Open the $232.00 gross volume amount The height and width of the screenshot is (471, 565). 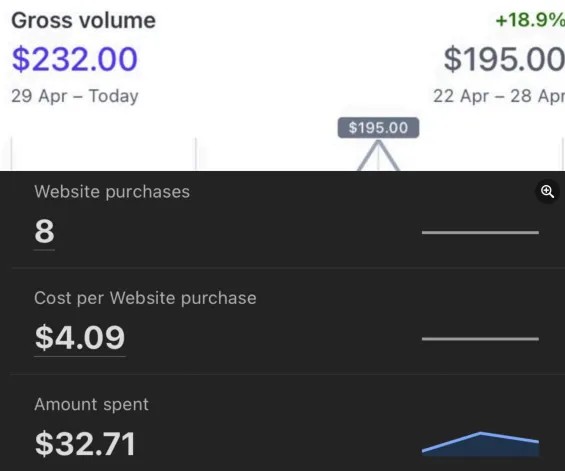(x=75, y=59)
